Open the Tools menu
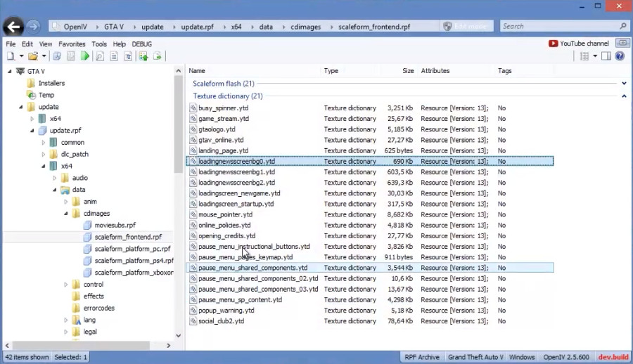Screen dimensions: 633x364 [x=99, y=44]
